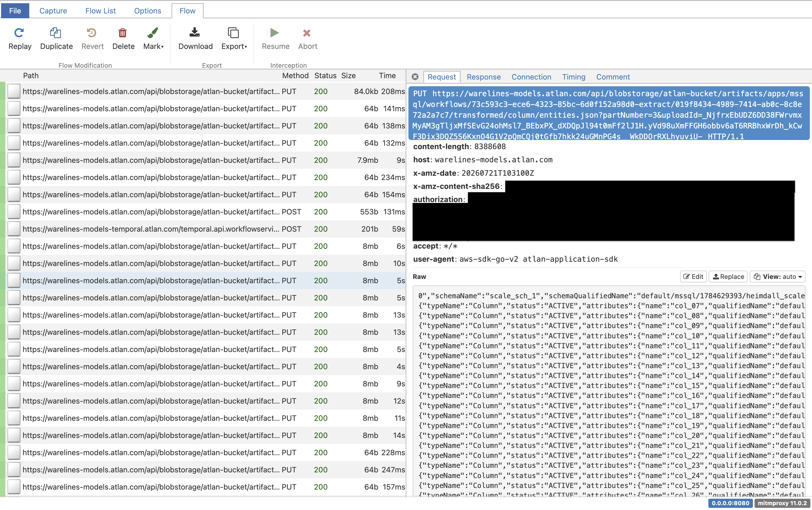Click the mitmproxy 11.0.2 version badge
This screenshot has height=510, width=812.
click(782, 503)
